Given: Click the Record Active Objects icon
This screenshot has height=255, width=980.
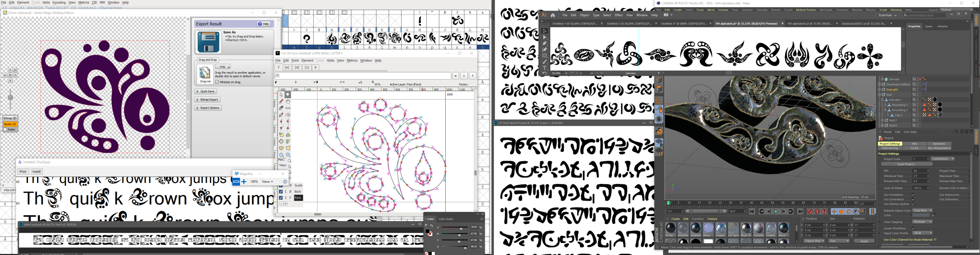Looking at the screenshot, I should [810, 211].
